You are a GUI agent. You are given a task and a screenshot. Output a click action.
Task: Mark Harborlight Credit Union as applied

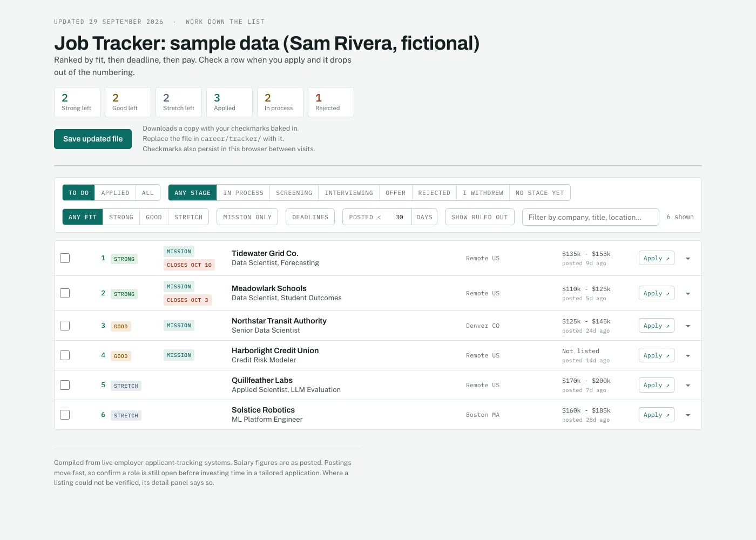[65, 355]
